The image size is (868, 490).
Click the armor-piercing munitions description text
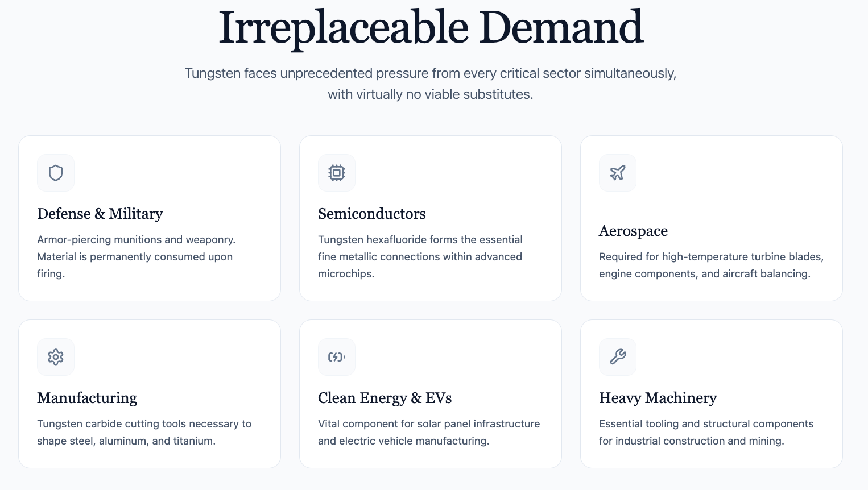pyautogui.click(x=137, y=256)
